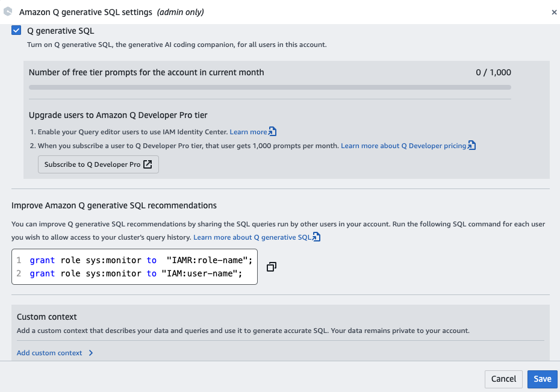Open Learn more about Q Developer pricing
Viewport: 560px width, 392px height.
pos(403,146)
